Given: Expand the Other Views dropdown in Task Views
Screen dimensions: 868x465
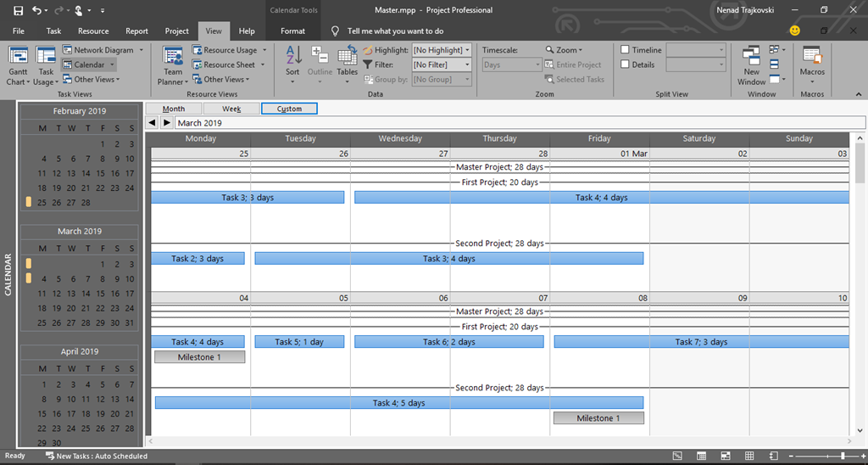Looking at the screenshot, I should coord(97,80).
